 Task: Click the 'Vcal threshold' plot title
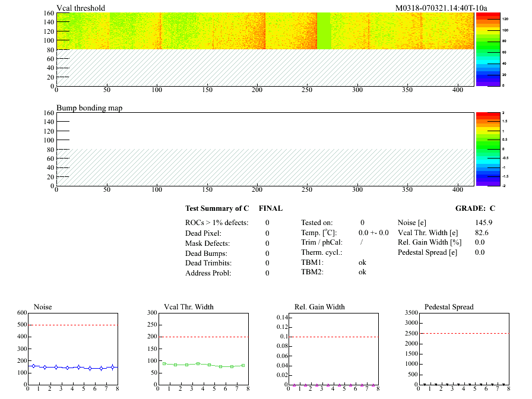(x=81, y=8)
